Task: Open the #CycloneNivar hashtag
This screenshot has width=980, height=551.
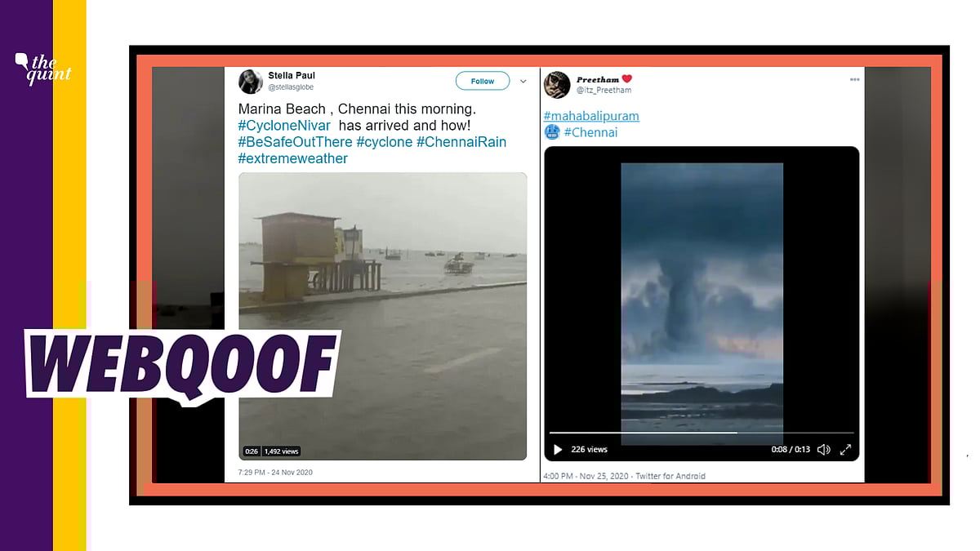Action: pos(284,125)
